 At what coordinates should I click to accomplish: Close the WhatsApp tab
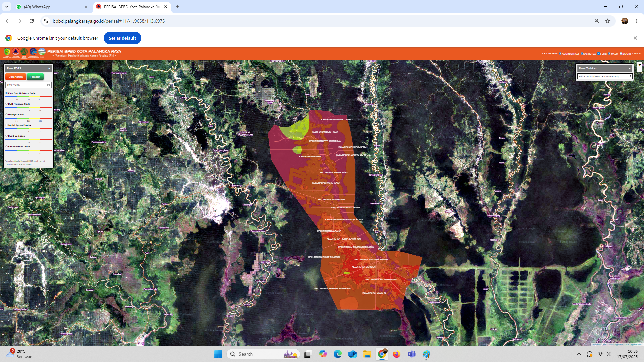pos(86,7)
